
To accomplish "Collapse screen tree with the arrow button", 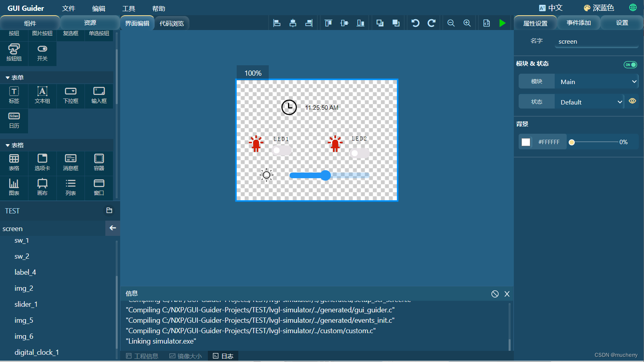I will (x=113, y=228).
